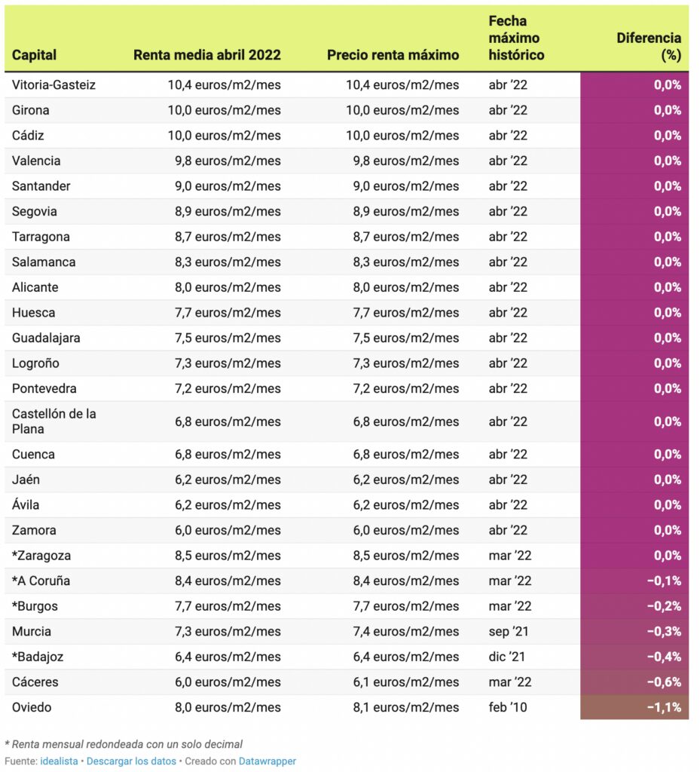This screenshot has width=700, height=772.
Task: Open the idealista source link
Action: click(59, 761)
